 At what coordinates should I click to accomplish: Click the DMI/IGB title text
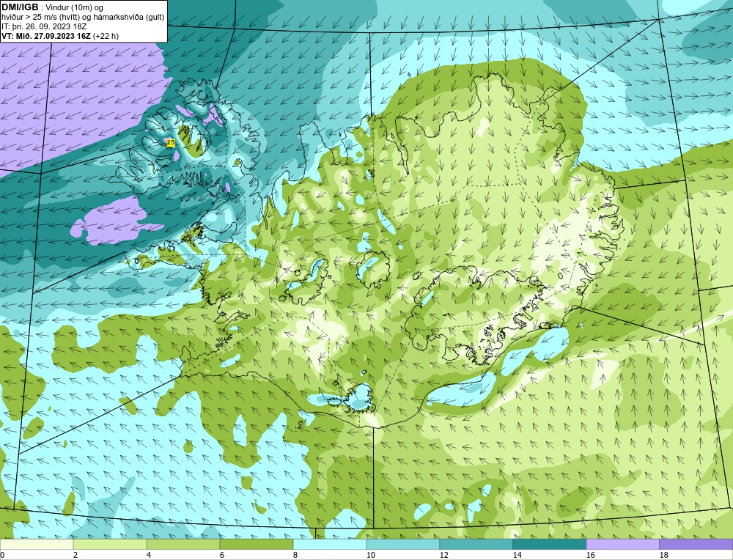click(x=20, y=7)
